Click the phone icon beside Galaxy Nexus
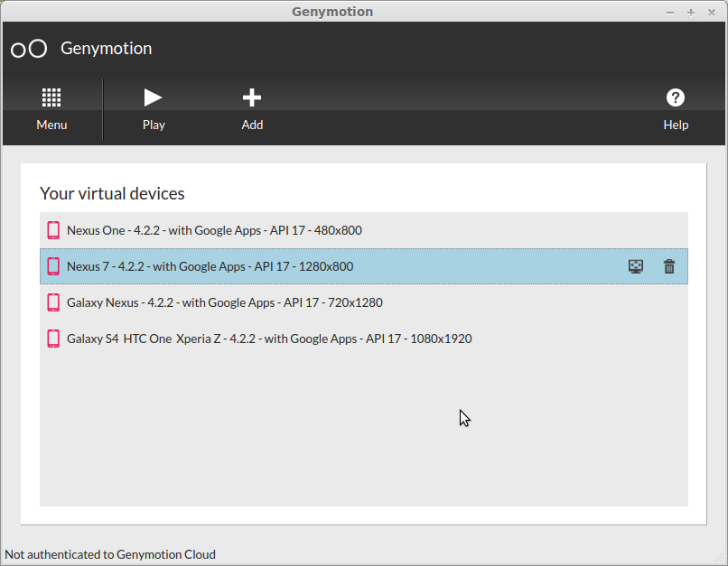 (53, 302)
